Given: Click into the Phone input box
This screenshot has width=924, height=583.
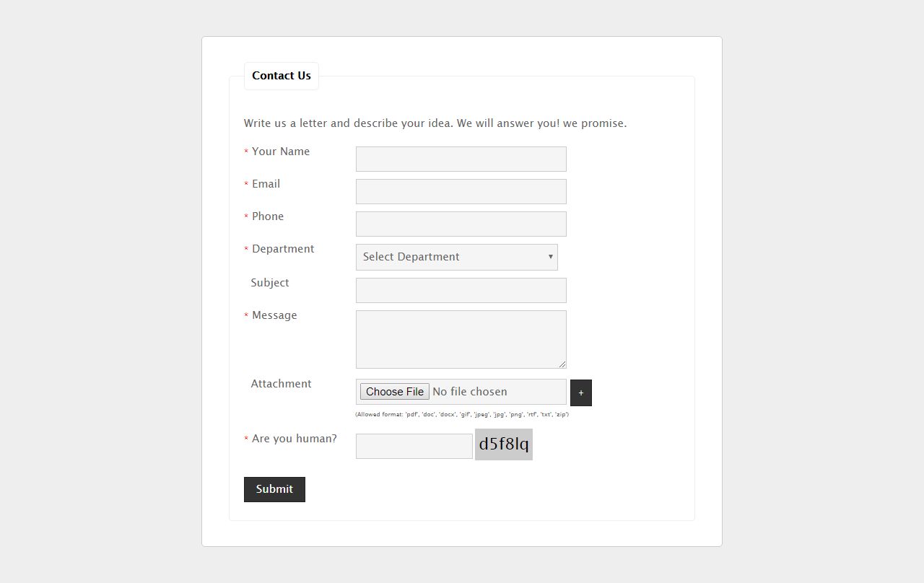Looking at the screenshot, I should [x=461, y=224].
